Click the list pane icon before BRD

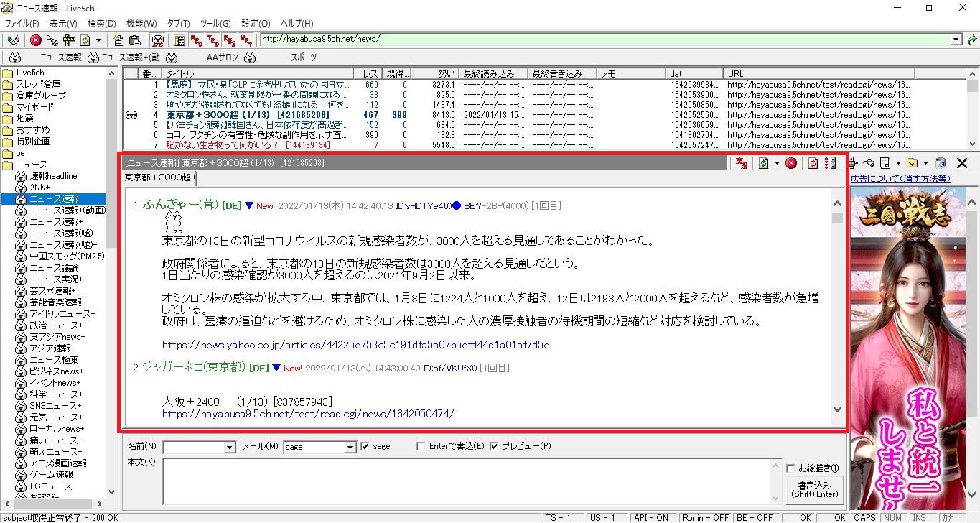click(x=179, y=40)
